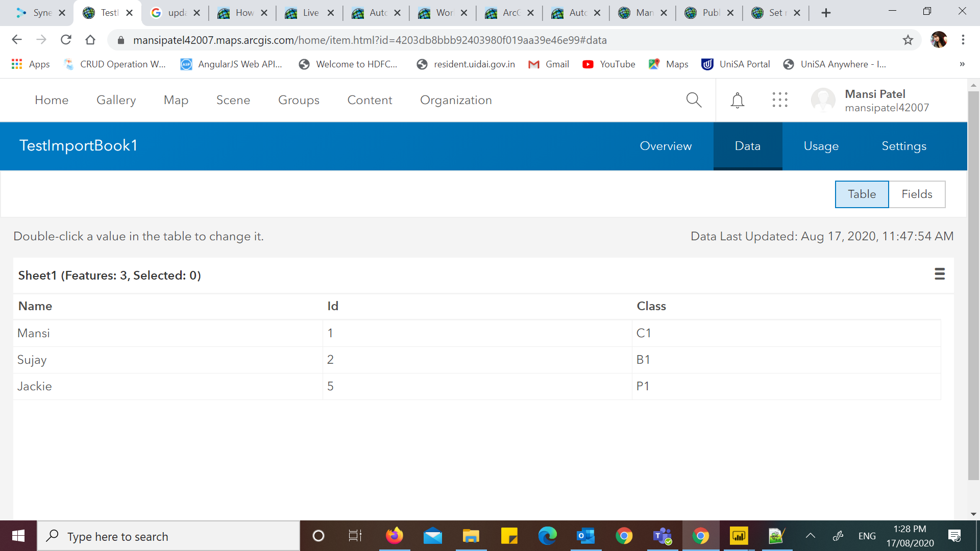Click the Windows Start button
This screenshot has width=980, height=551.
coord(18,536)
